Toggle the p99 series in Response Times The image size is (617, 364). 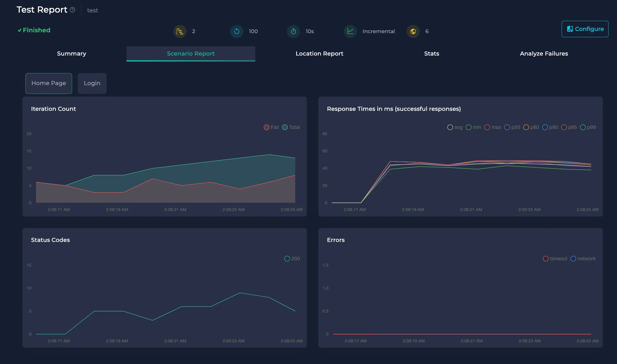(588, 127)
